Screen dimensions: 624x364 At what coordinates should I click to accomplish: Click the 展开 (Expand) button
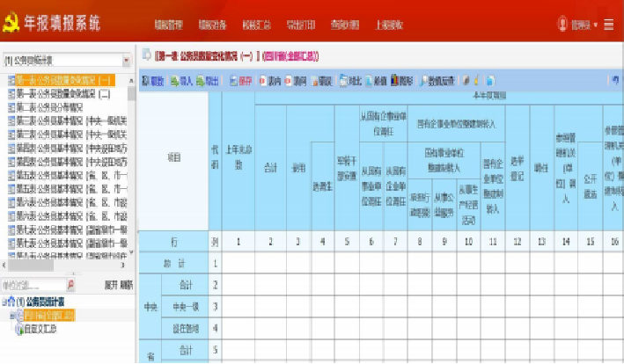tap(110, 285)
